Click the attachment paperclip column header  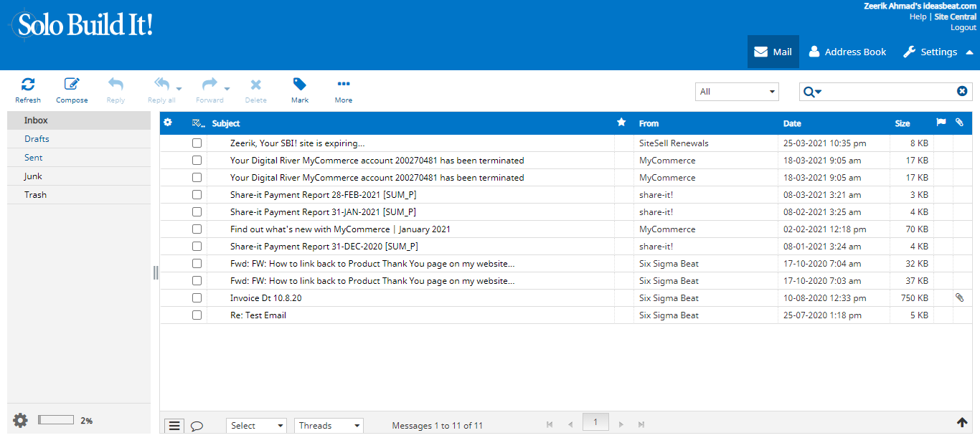pos(959,123)
